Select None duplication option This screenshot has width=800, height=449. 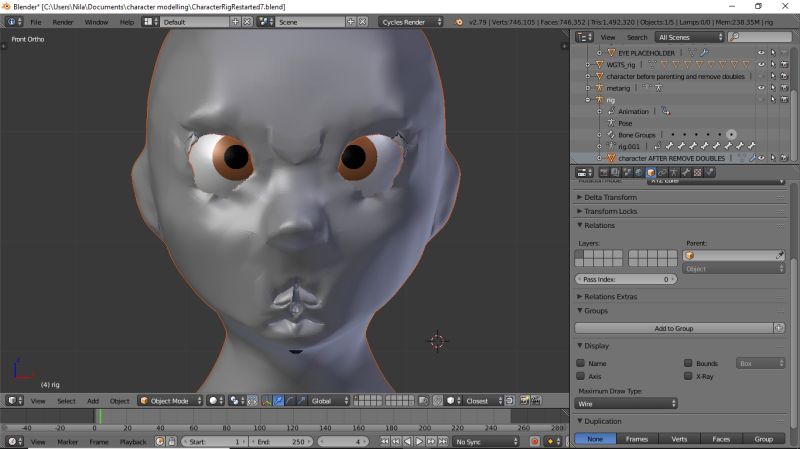point(595,439)
